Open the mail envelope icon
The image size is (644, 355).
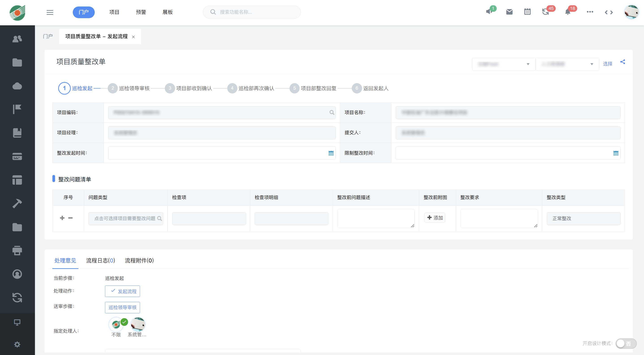[509, 12]
